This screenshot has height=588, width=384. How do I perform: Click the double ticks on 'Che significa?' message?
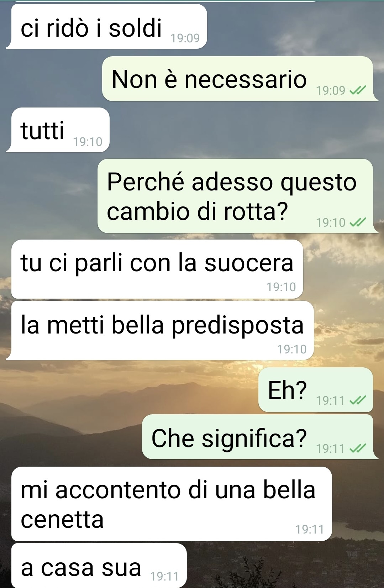[x=358, y=448]
